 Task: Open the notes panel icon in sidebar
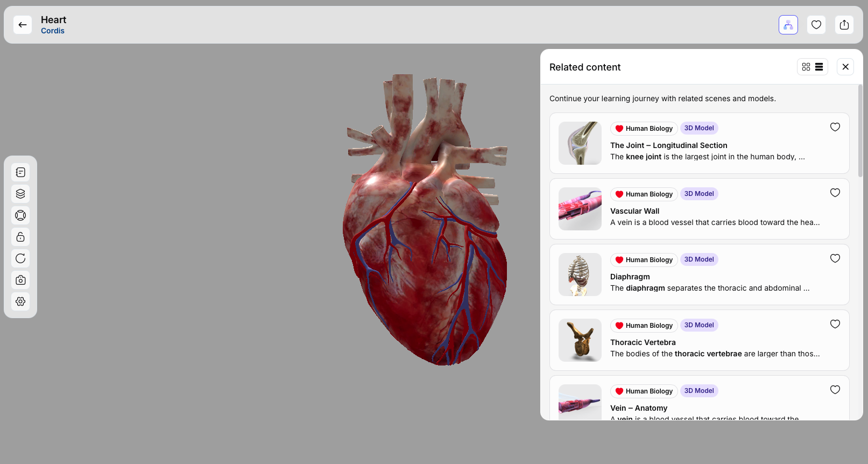(20, 172)
